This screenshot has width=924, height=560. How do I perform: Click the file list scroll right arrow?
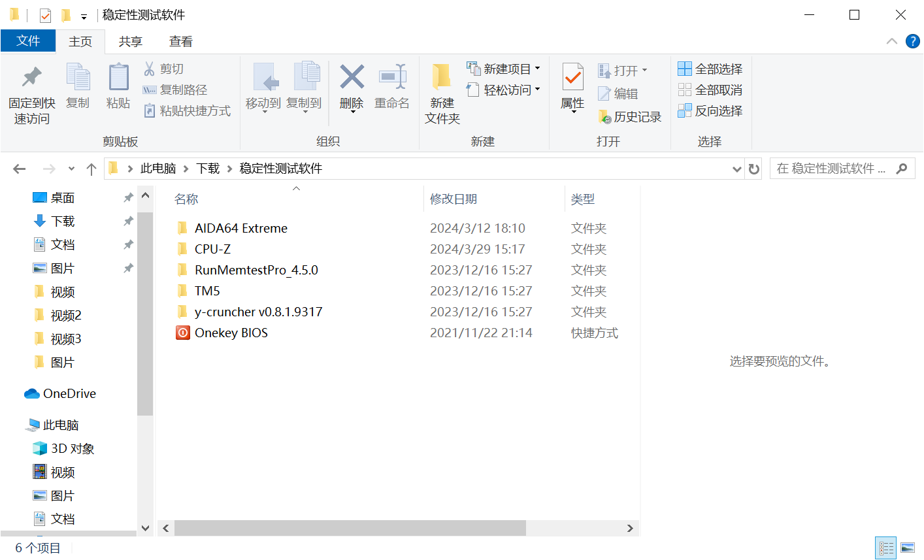630,528
